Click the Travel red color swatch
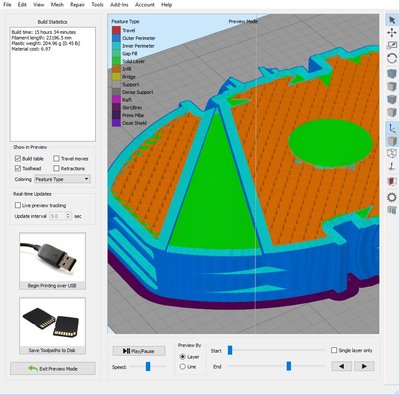This screenshot has width=400, height=395. pos(116,30)
